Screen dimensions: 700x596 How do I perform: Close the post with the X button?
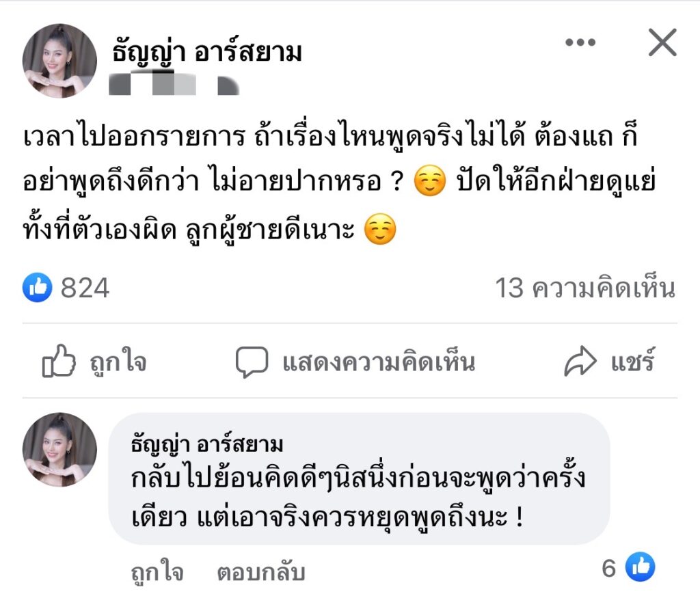662,44
